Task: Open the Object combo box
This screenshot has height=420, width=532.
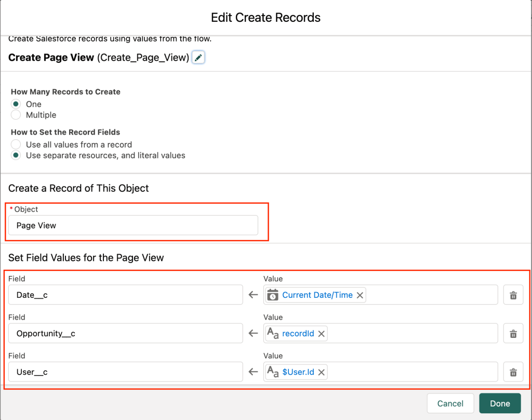Action: point(133,226)
